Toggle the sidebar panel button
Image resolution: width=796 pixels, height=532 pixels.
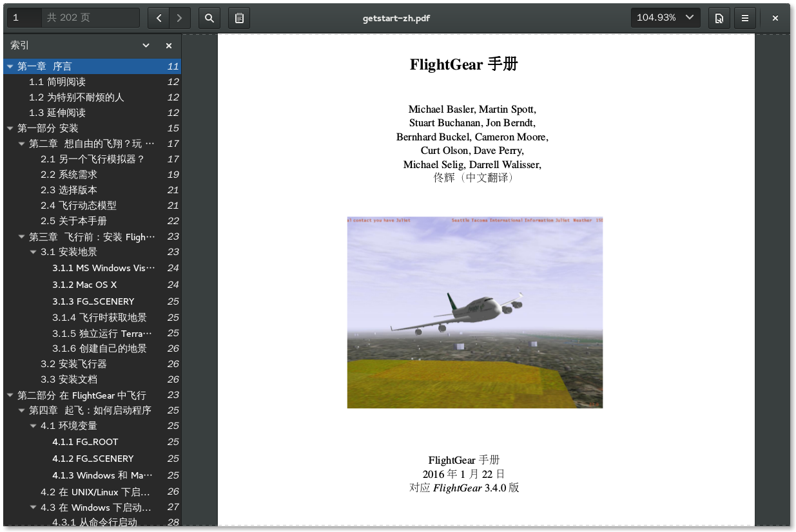(239, 18)
